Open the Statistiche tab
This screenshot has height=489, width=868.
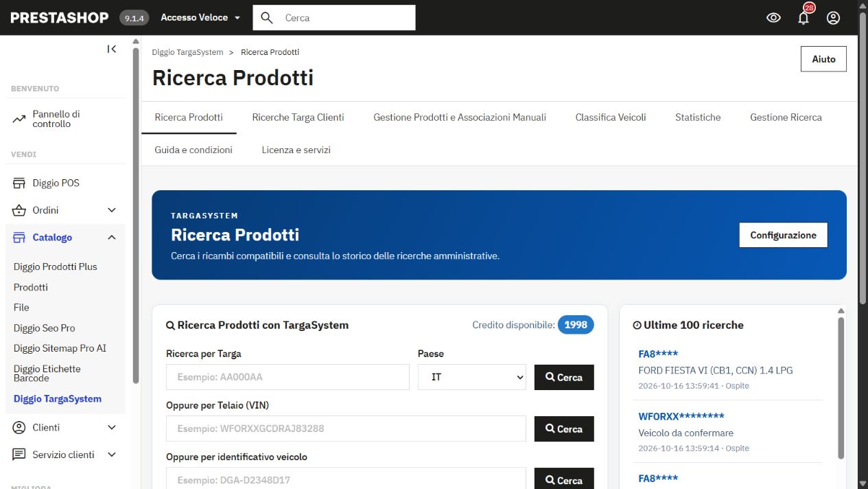(x=698, y=117)
